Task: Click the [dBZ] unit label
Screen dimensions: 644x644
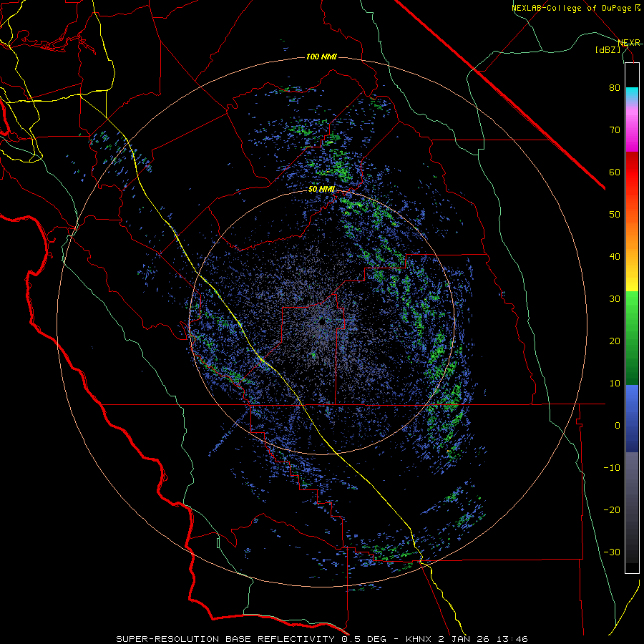Action: coord(608,49)
